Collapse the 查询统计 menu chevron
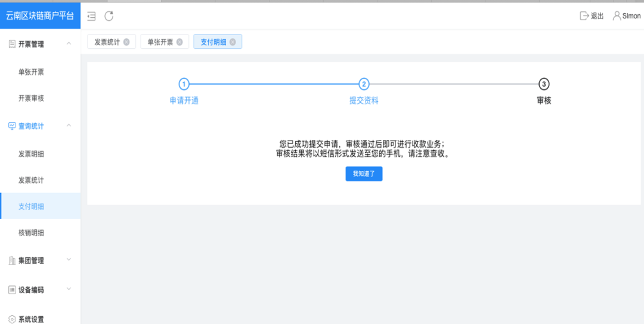644x324 pixels. pyautogui.click(x=69, y=125)
